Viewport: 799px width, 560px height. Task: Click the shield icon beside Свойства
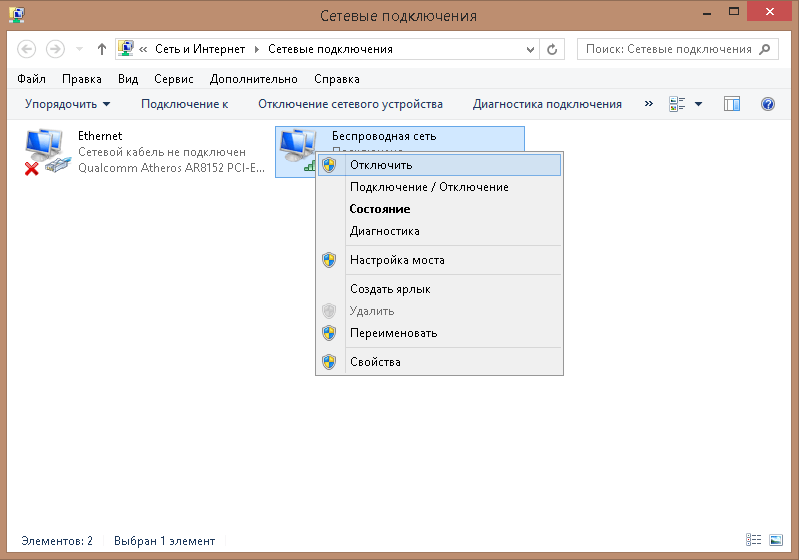point(329,362)
